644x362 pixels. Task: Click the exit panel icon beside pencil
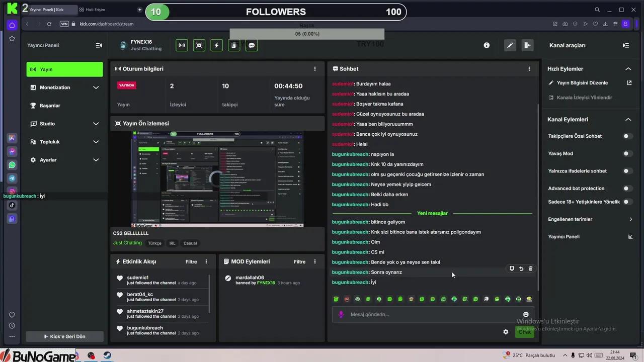point(527,45)
